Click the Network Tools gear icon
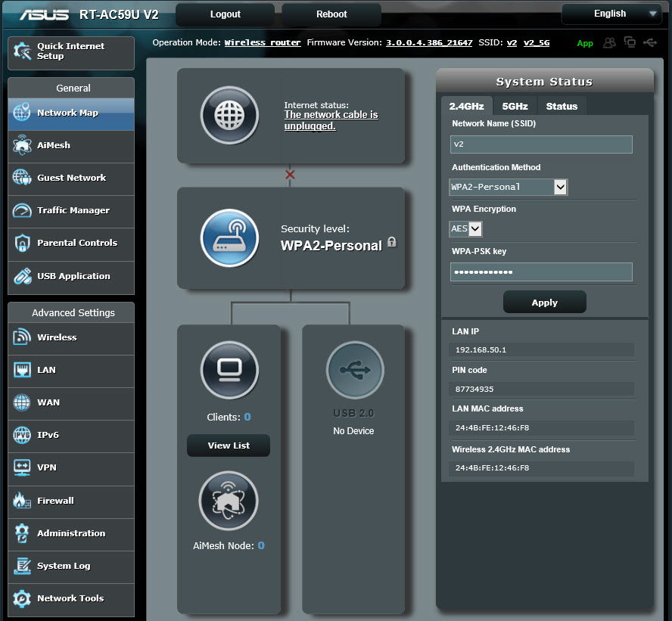 [22, 598]
